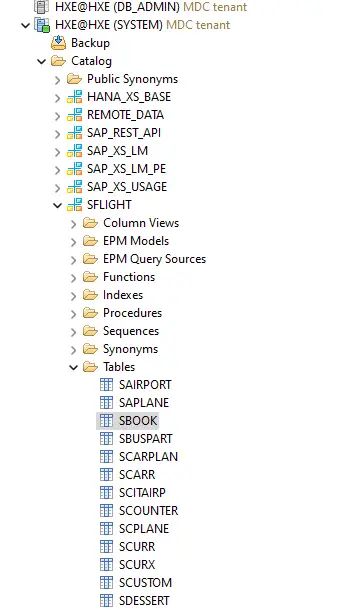Select the SCURR table name
The image size is (361, 610).
[x=137, y=547]
